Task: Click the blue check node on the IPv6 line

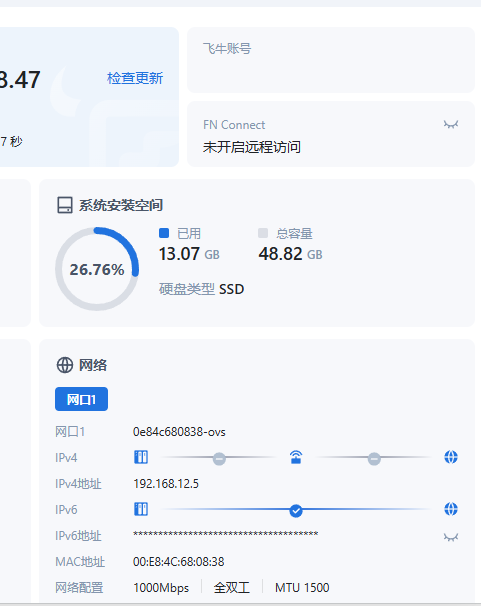Action: pyautogui.click(x=296, y=511)
